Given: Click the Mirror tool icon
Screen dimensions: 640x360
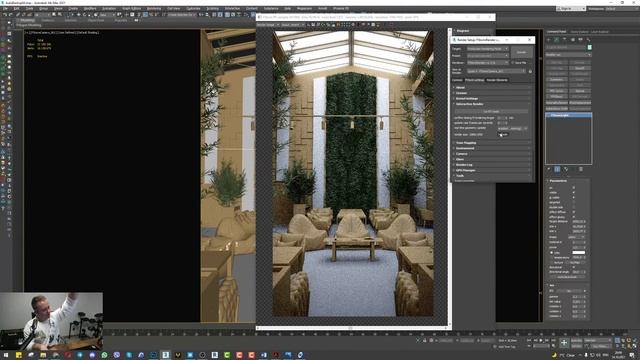Looking at the screenshot, I should tap(200, 15).
